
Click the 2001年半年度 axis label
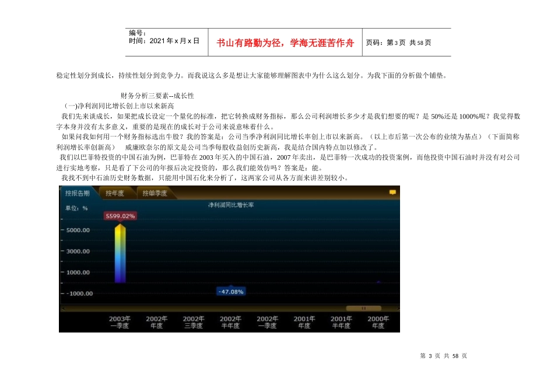coord(341,322)
